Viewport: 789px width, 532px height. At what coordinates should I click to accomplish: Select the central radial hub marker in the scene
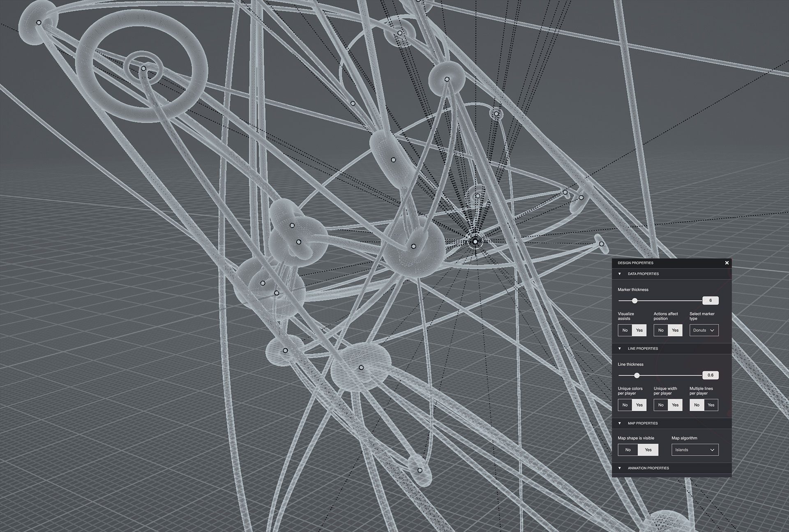[476, 241]
